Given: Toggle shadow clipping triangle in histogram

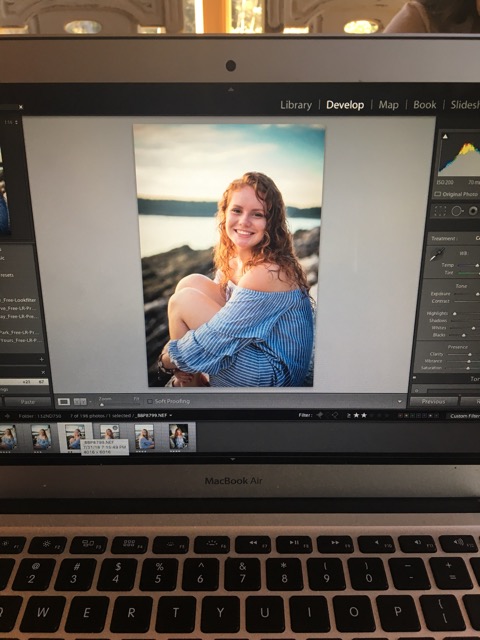Looking at the screenshot, I should coord(445,137).
